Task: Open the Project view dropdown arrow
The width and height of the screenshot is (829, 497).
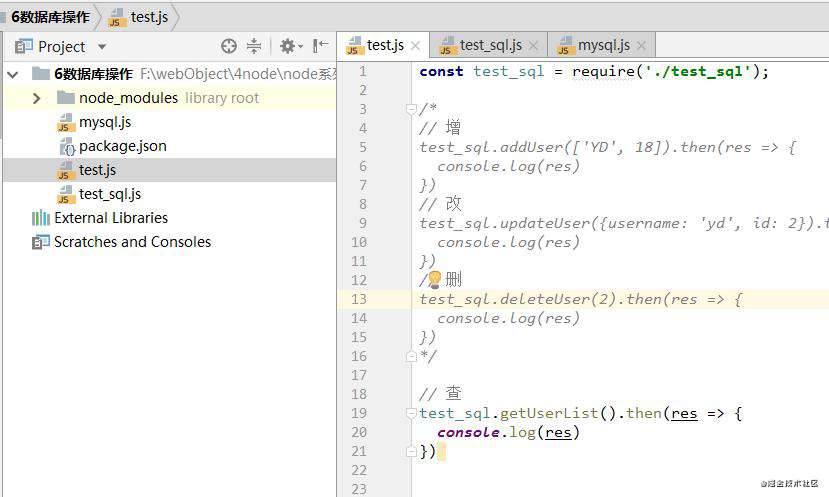Action: pyautogui.click(x=102, y=47)
